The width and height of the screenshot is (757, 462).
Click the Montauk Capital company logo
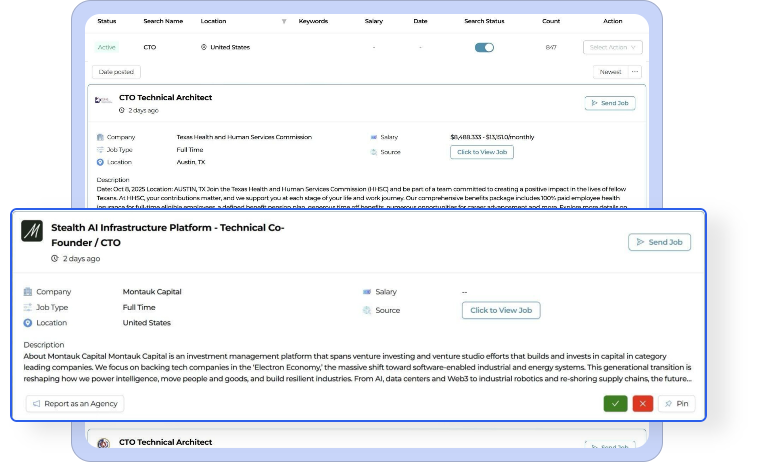coord(32,231)
